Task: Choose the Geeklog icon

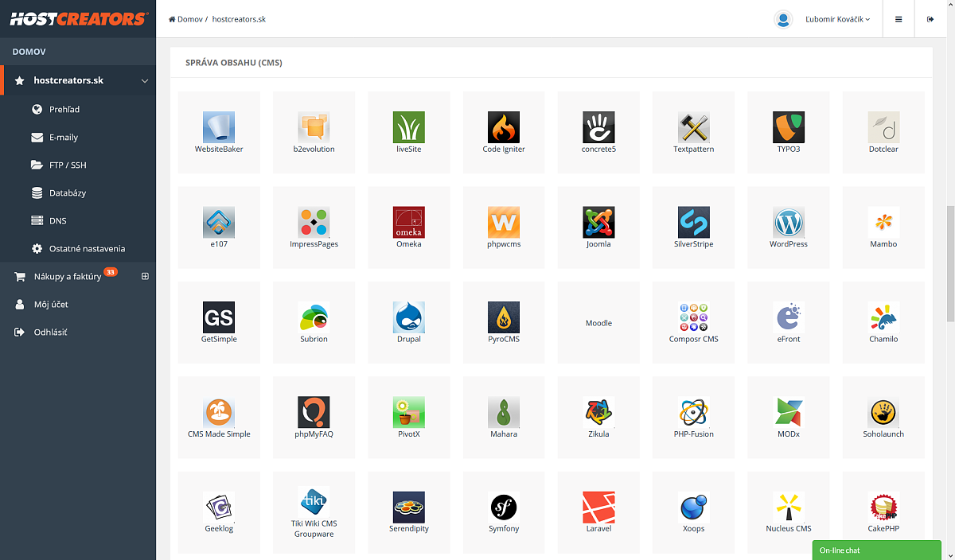Action: 219,507
